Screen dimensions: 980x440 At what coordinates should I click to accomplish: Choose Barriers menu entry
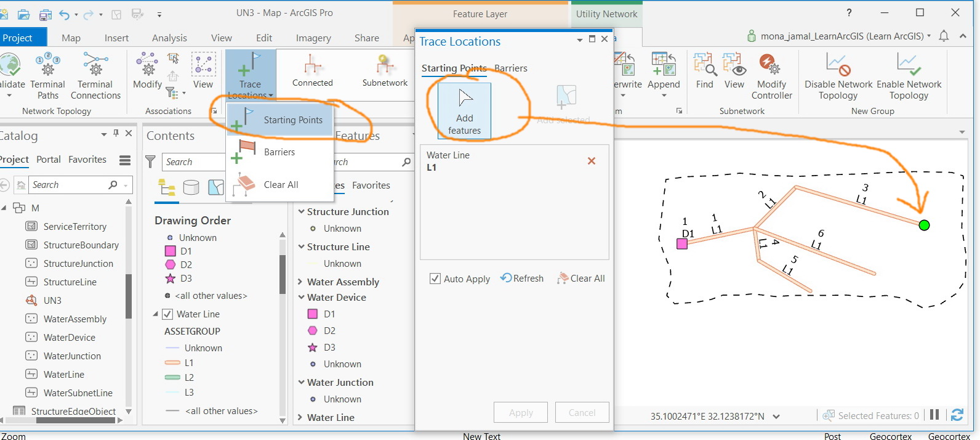pos(281,152)
